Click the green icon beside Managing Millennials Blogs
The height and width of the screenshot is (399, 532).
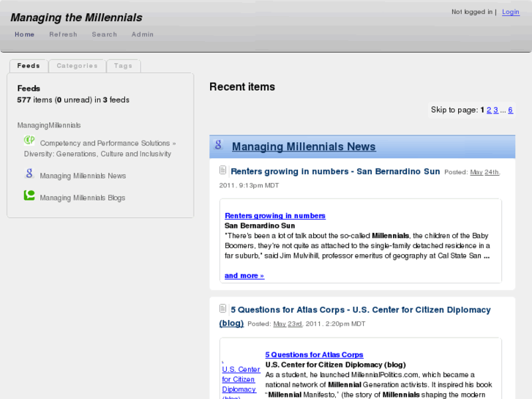(x=29, y=195)
